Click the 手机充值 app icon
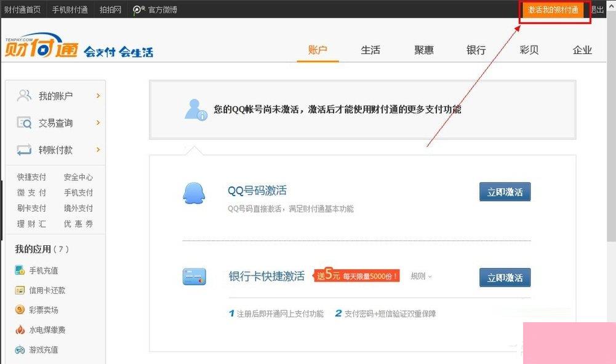This screenshot has width=616, height=364. pyautogui.click(x=20, y=270)
